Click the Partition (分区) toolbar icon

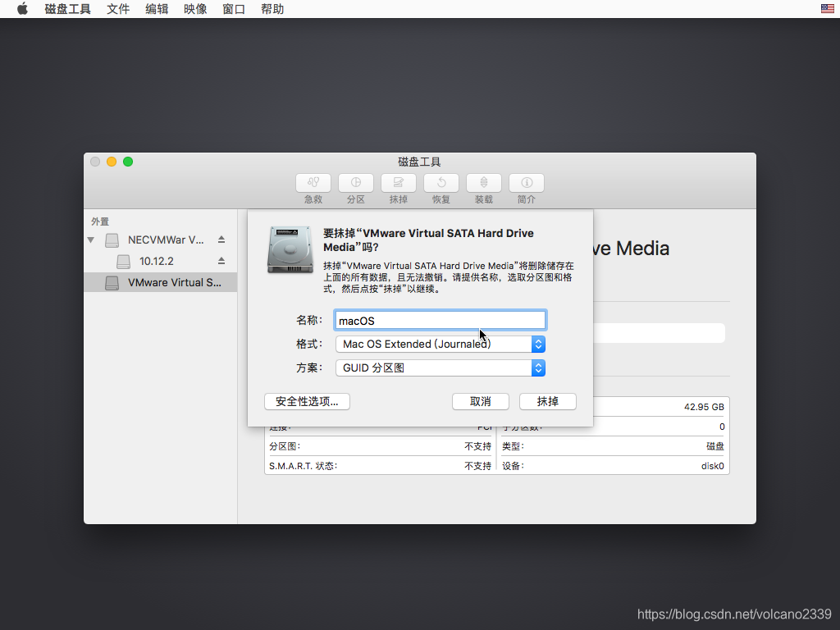pyautogui.click(x=356, y=183)
